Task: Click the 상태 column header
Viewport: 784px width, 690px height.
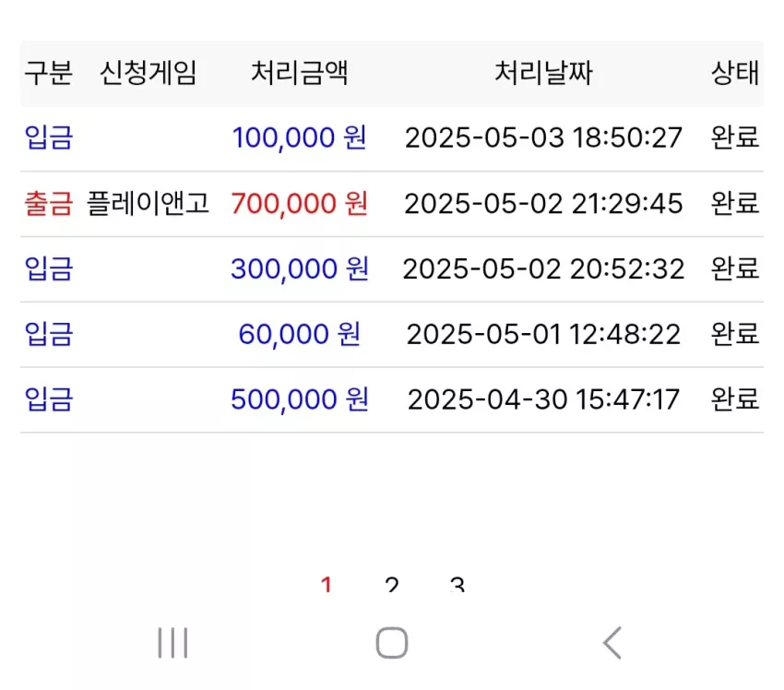Action: [735, 73]
